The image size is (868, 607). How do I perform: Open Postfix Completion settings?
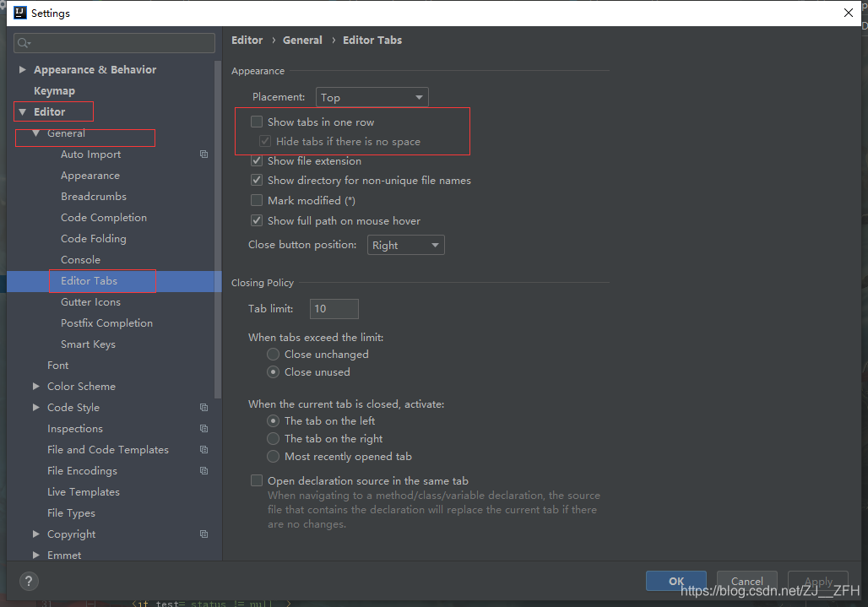point(107,323)
